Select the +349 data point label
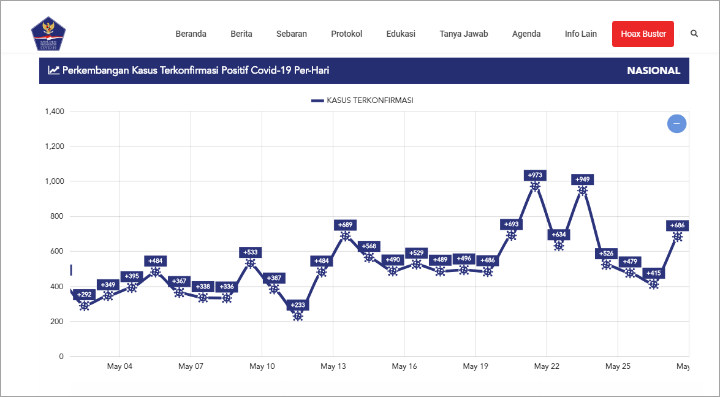720x397 pixels. (x=108, y=285)
